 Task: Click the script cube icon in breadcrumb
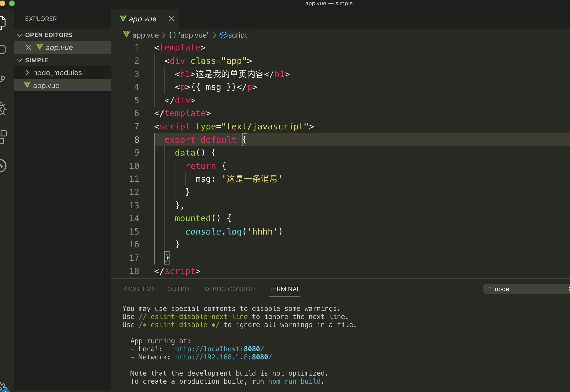click(223, 35)
